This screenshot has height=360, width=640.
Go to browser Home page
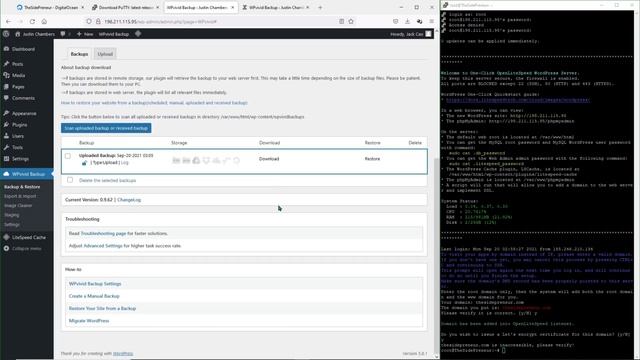click(44, 22)
